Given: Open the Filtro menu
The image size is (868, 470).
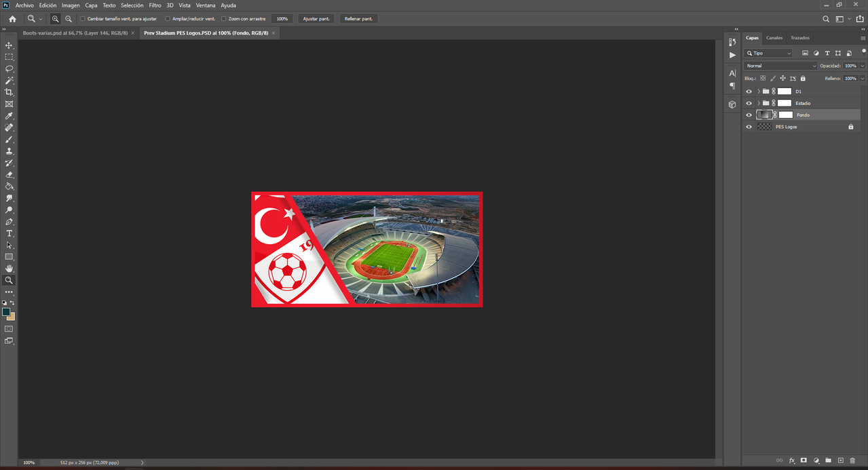Looking at the screenshot, I should point(155,5).
